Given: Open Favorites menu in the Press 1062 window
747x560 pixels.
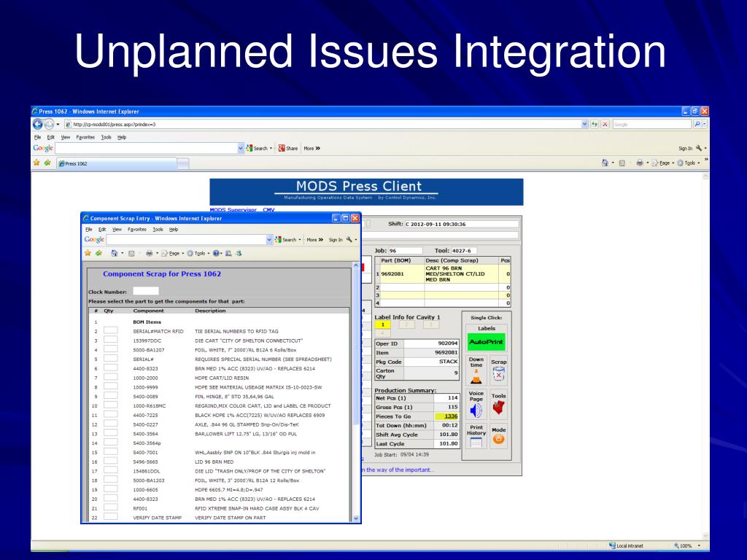Looking at the screenshot, I should coord(85,137).
